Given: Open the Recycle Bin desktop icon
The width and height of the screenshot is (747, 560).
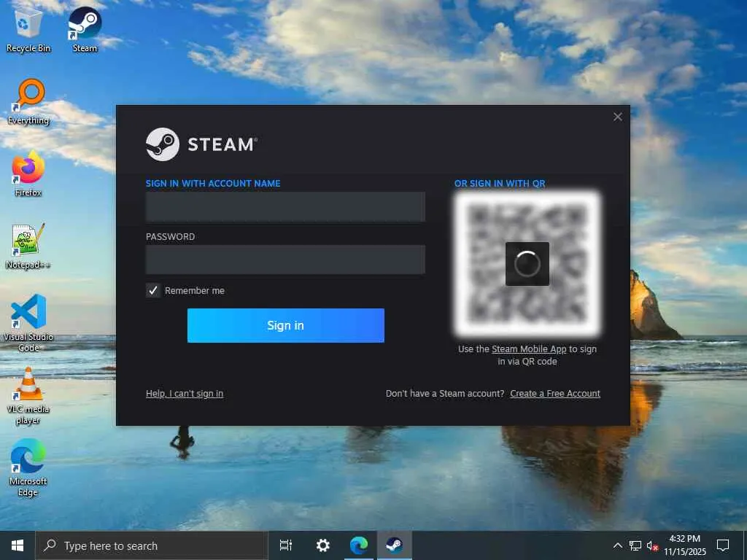Looking at the screenshot, I should (x=28, y=29).
